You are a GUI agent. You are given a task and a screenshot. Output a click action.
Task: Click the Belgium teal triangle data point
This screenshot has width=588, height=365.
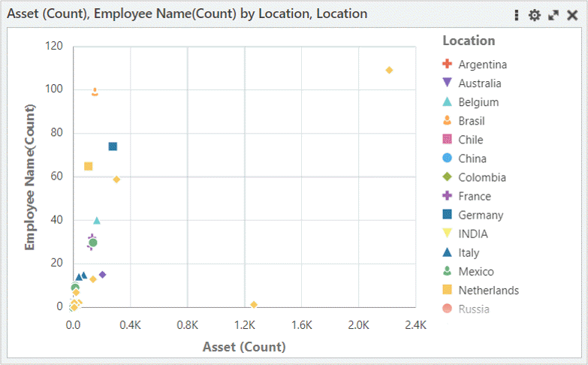[97, 221]
